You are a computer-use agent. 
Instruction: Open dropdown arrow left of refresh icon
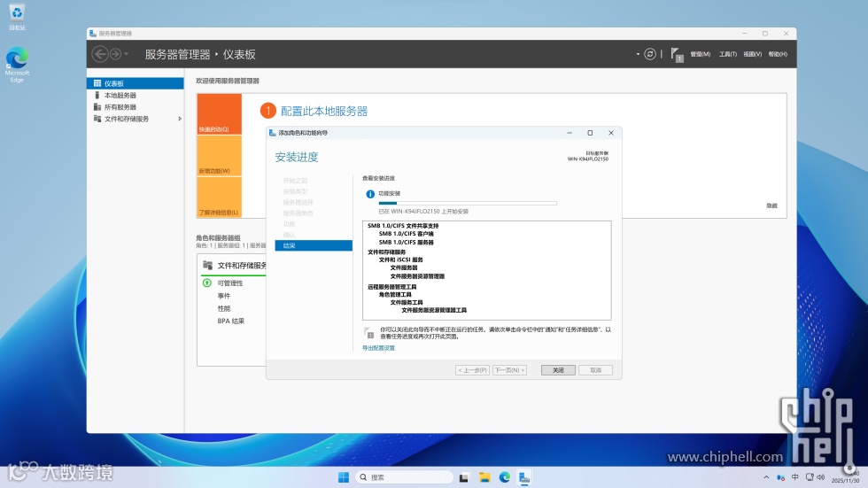coord(638,54)
